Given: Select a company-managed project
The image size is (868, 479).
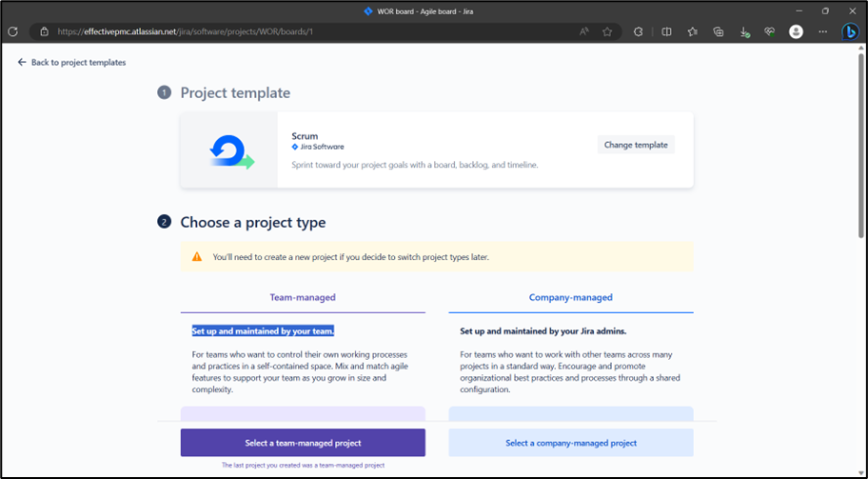Looking at the screenshot, I should [571, 443].
